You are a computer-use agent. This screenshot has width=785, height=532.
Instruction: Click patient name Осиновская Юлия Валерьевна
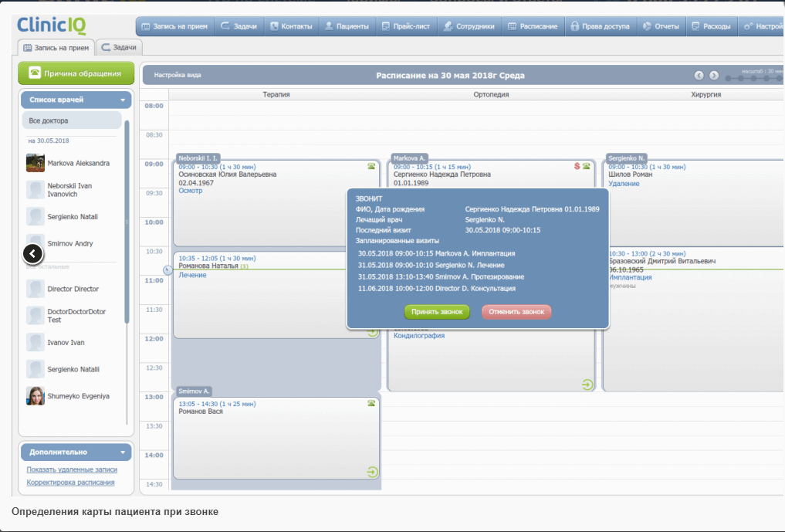(227, 175)
